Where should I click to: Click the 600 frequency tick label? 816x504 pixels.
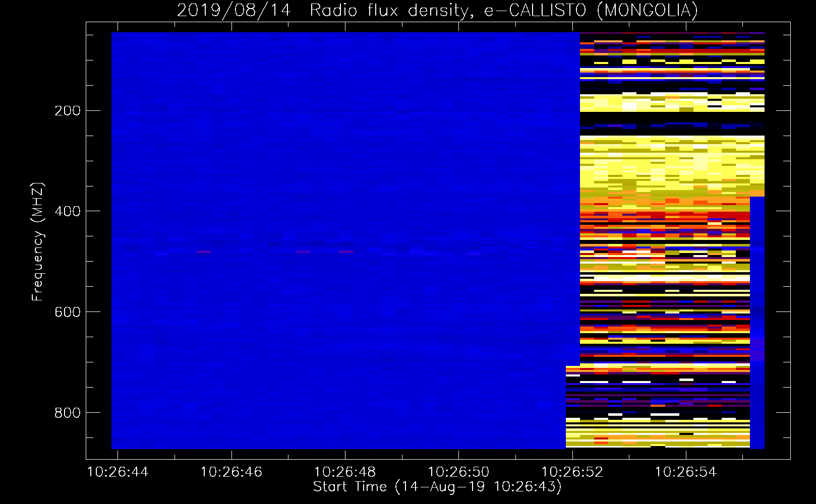(68, 312)
